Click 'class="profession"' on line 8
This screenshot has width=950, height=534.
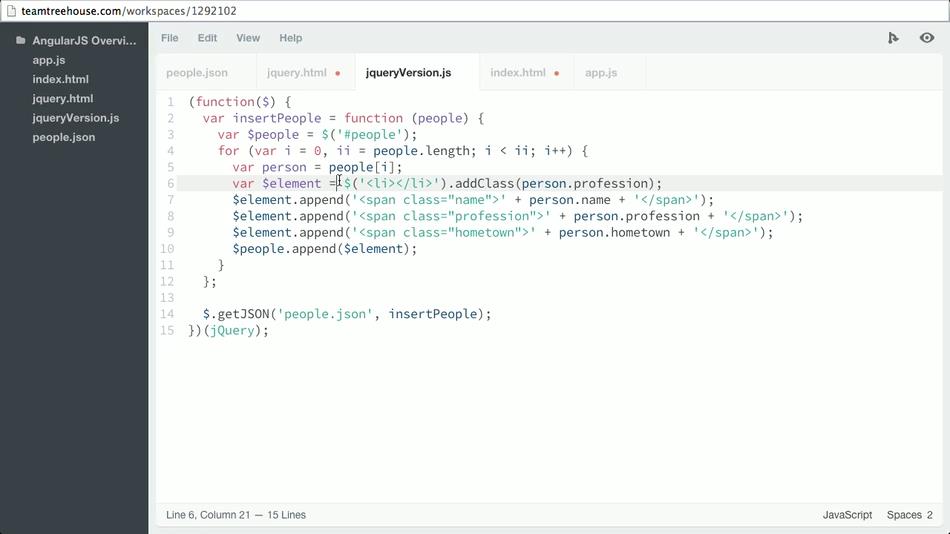[470, 216]
